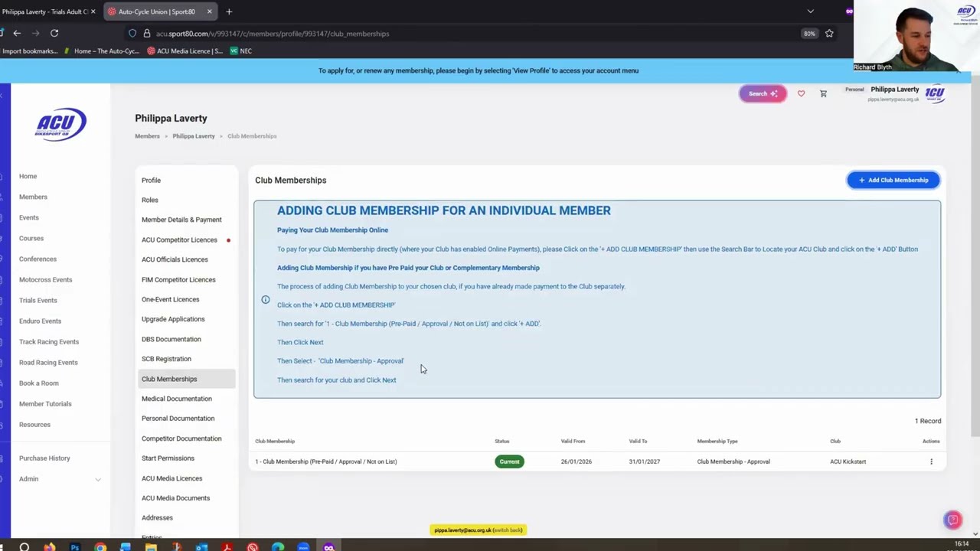Click the Philippa Laverty breadcrumb link
The width and height of the screenshot is (980, 551).
193,136
